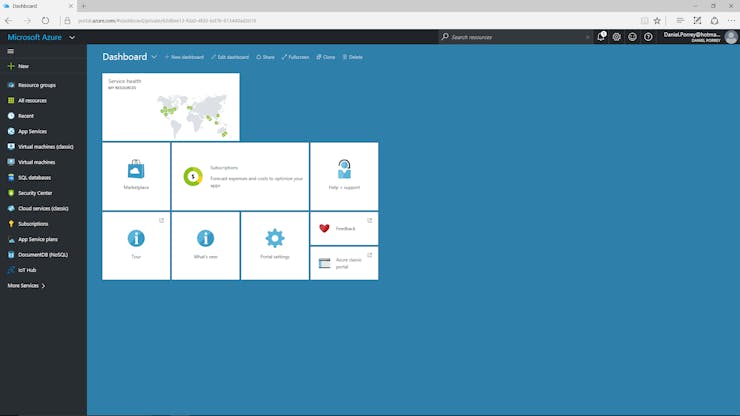Open the Recent clock icon
Screen dimensions: 740x416
pos(11,116)
